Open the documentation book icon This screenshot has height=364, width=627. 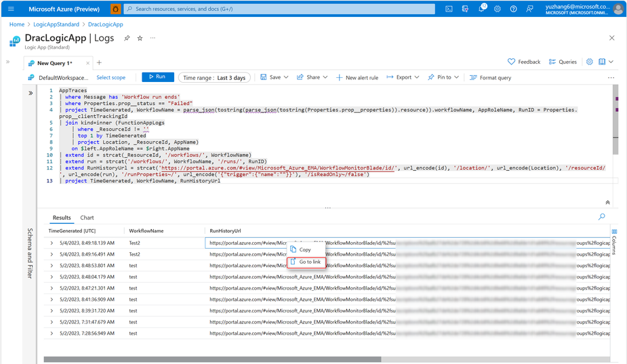602,62
